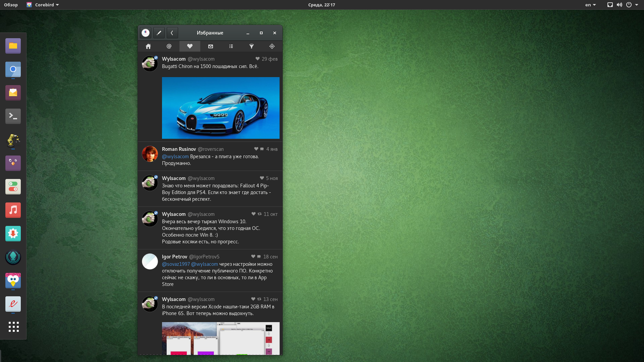Open the account avatar button in Corebird header
The height and width of the screenshot is (362, 644).
point(146,33)
